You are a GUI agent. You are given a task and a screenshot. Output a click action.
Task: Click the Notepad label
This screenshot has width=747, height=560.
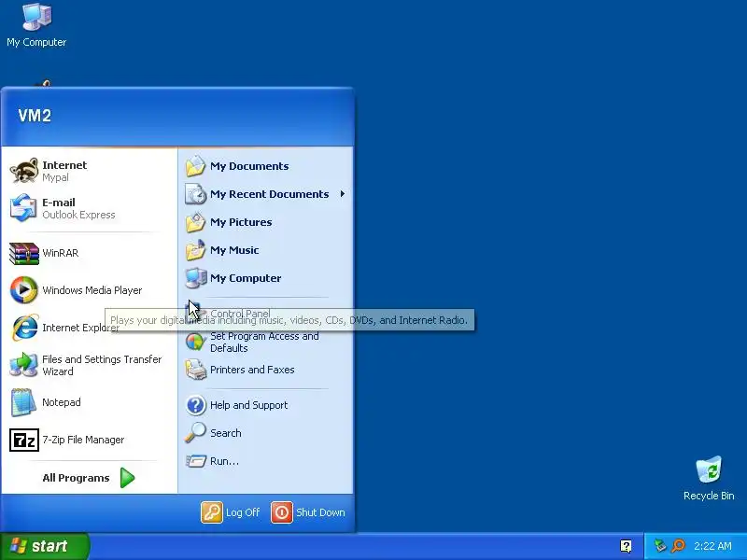(61, 402)
